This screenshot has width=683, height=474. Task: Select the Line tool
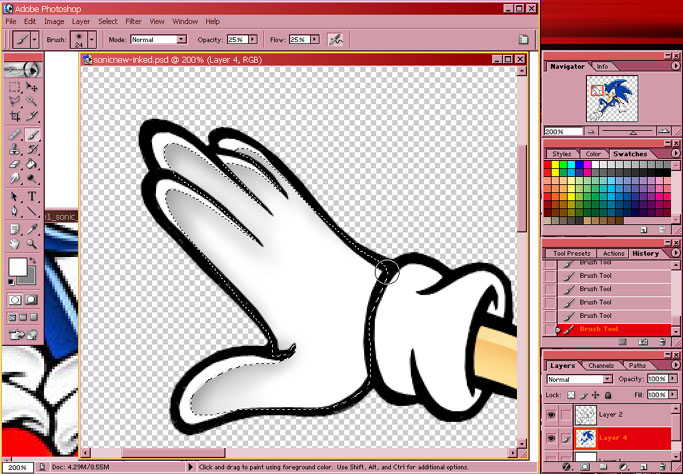point(31,211)
